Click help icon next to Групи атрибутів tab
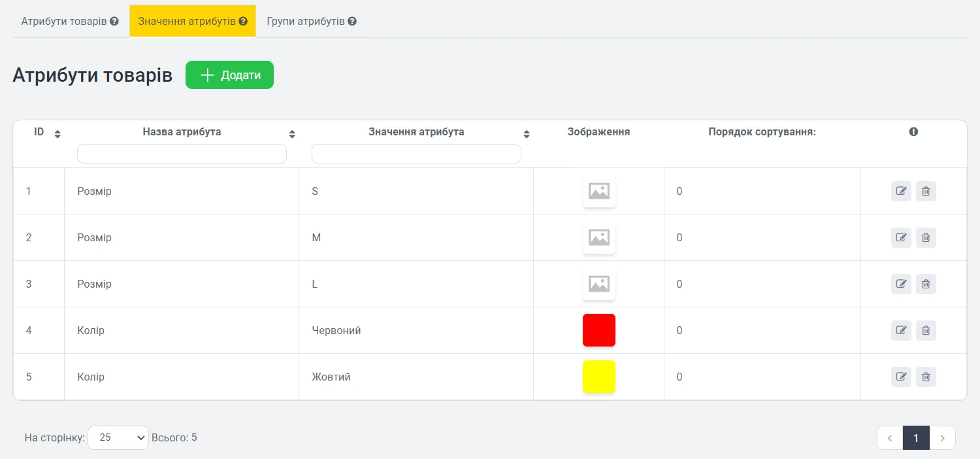 tap(352, 21)
